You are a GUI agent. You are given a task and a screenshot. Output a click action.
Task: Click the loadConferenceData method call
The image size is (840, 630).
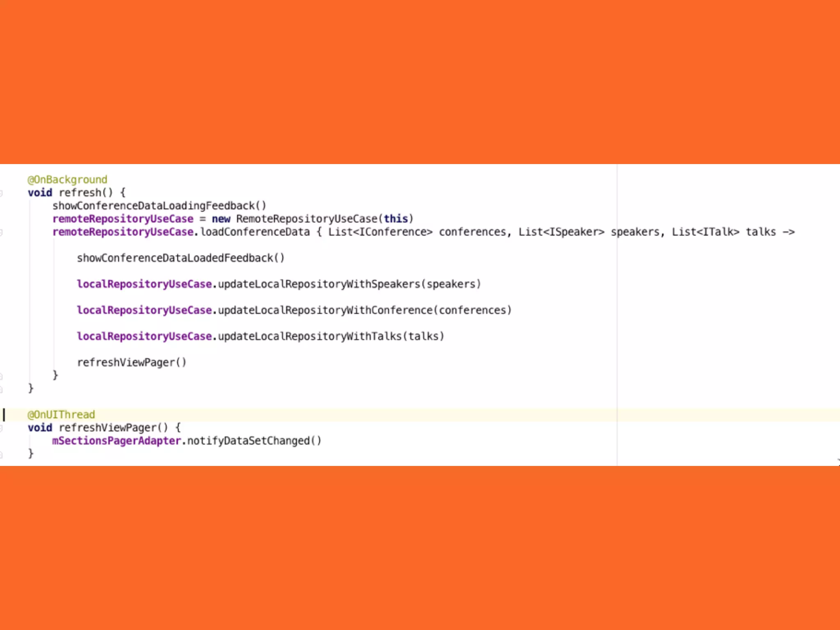(255, 232)
